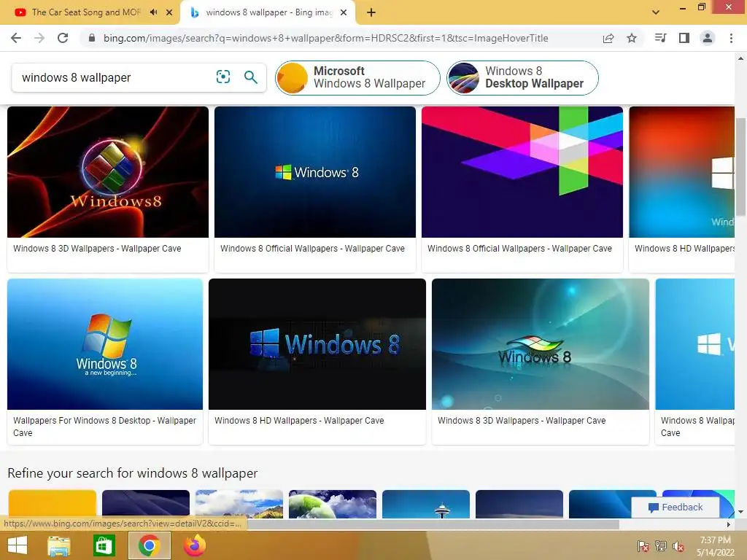The height and width of the screenshot is (560, 747).
Task: Open the Windows Store taskbar icon
Action: coord(104,545)
